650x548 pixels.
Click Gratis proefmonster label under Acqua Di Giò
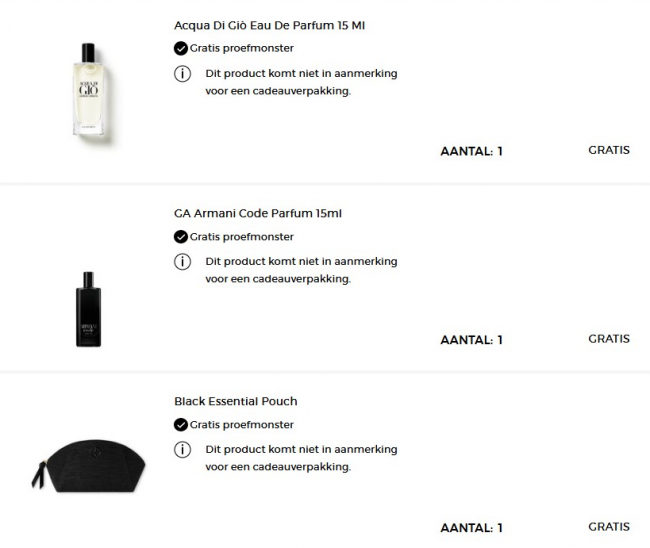pyautogui.click(x=242, y=48)
